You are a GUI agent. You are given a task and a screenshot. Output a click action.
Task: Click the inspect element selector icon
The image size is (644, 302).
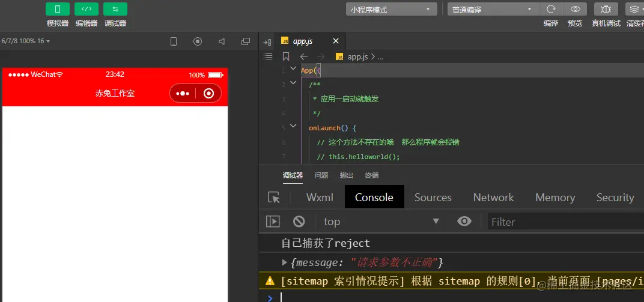coord(273,198)
